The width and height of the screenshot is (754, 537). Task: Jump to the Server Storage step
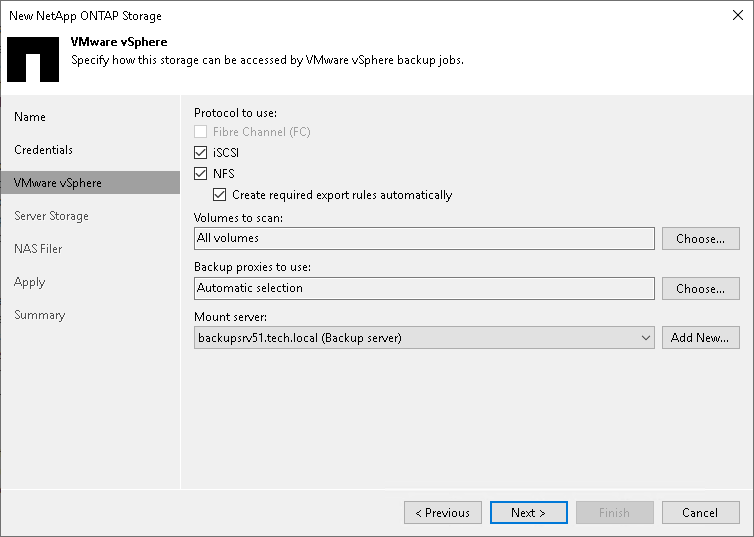point(51,216)
